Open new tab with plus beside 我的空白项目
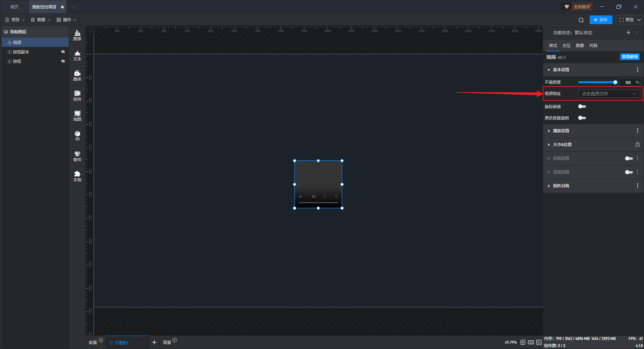Image resolution: width=644 pixels, height=349 pixels. coord(73,7)
